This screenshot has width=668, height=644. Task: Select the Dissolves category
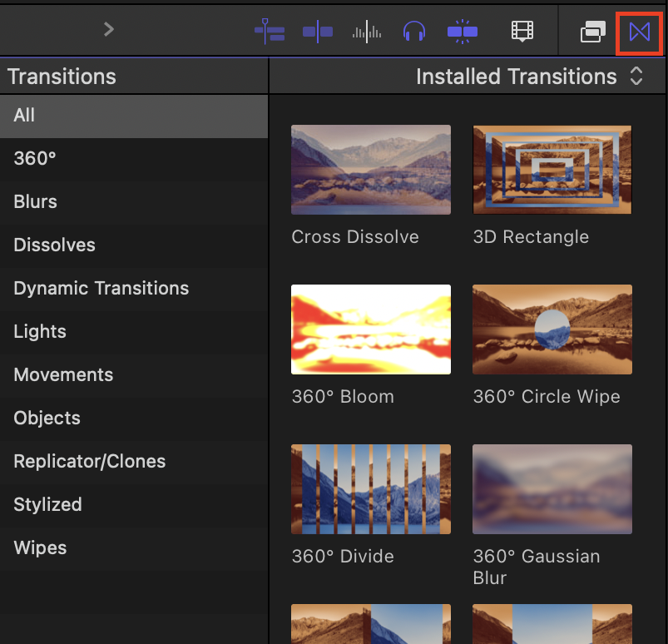pyautogui.click(x=134, y=245)
